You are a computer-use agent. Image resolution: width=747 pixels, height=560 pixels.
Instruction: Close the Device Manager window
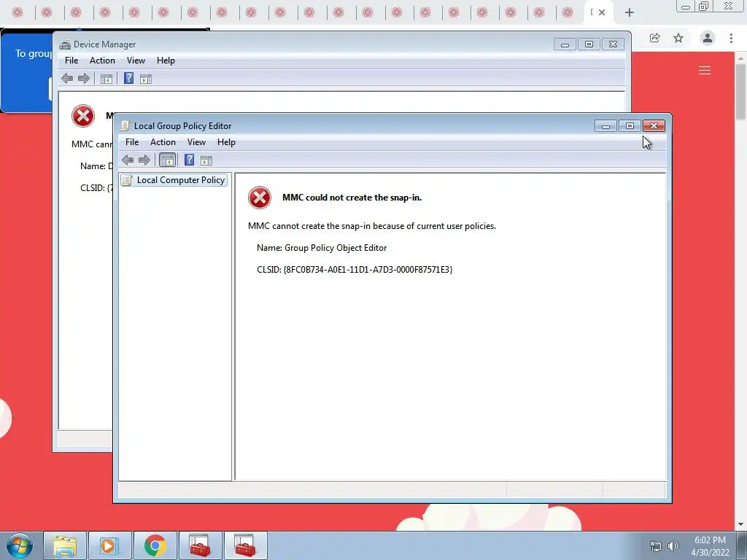pos(613,44)
